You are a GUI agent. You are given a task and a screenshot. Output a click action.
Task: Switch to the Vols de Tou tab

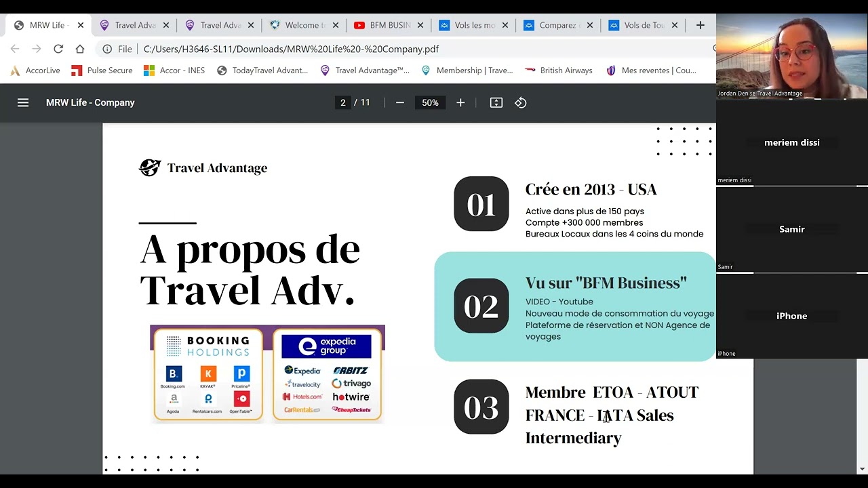pos(644,25)
